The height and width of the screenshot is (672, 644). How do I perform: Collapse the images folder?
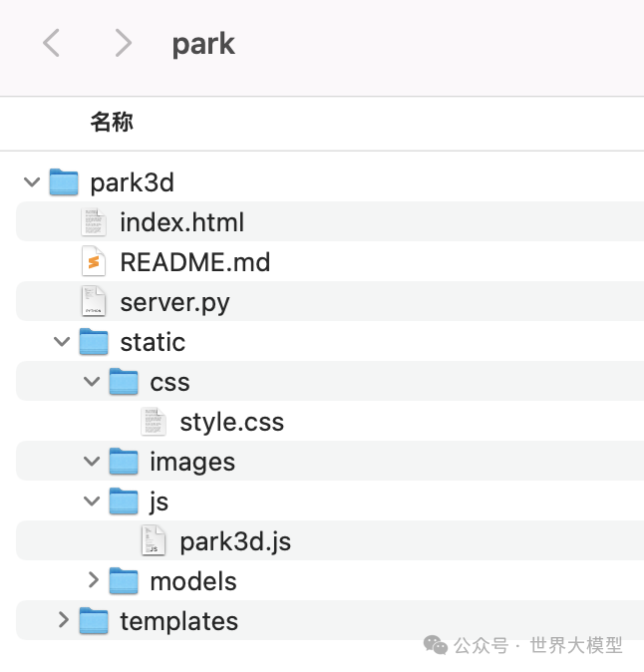pyautogui.click(x=92, y=462)
